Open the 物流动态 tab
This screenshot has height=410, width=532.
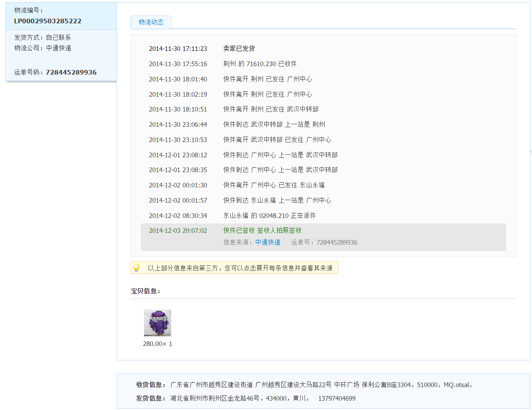click(151, 22)
